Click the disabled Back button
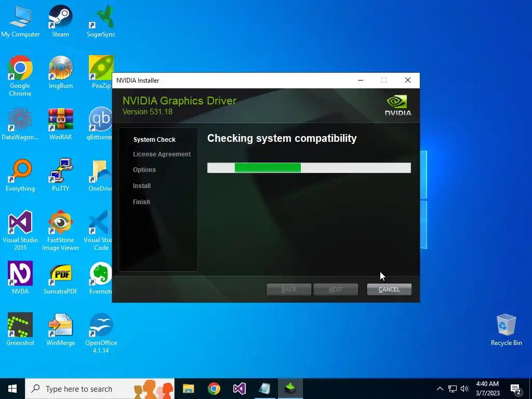Image resolution: width=532 pixels, height=399 pixels. (x=289, y=289)
